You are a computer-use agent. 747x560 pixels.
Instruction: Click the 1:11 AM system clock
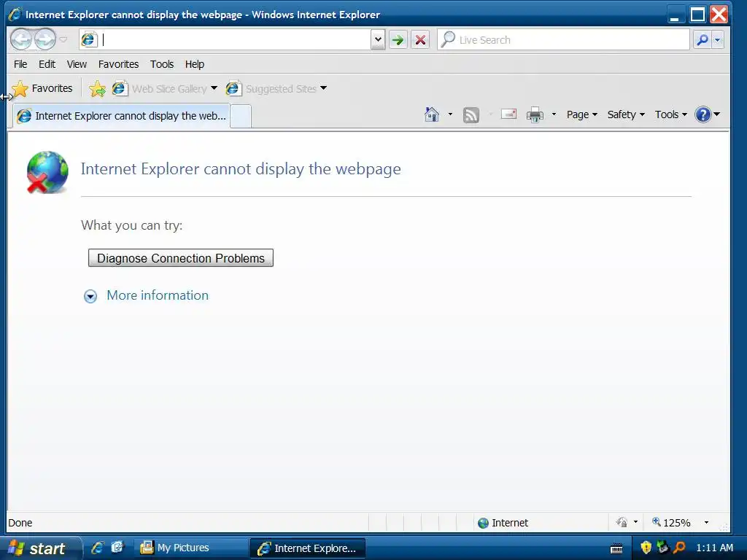click(714, 548)
